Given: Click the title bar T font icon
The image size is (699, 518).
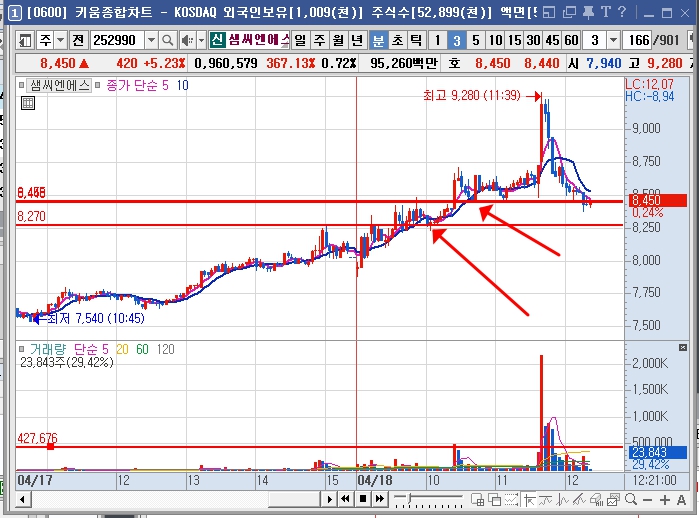Looking at the screenshot, I should (x=606, y=12).
